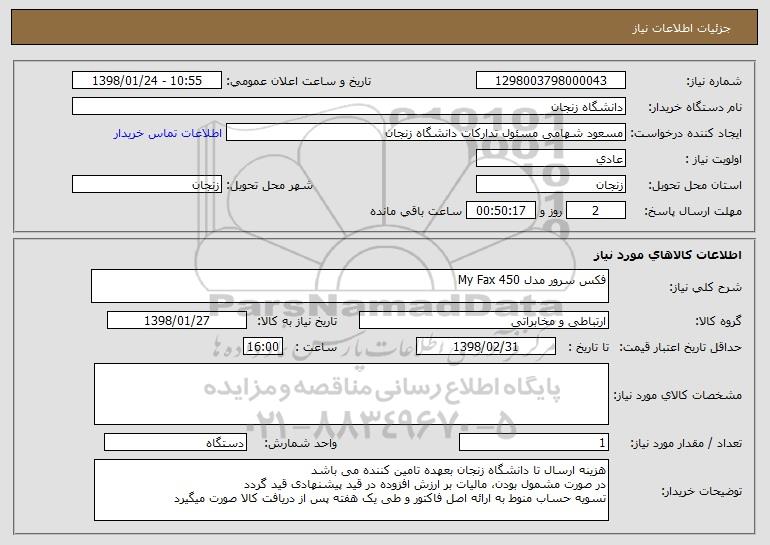Click the label استان محل تحویل
Screen dimensions: 770x545
(x=695, y=185)
